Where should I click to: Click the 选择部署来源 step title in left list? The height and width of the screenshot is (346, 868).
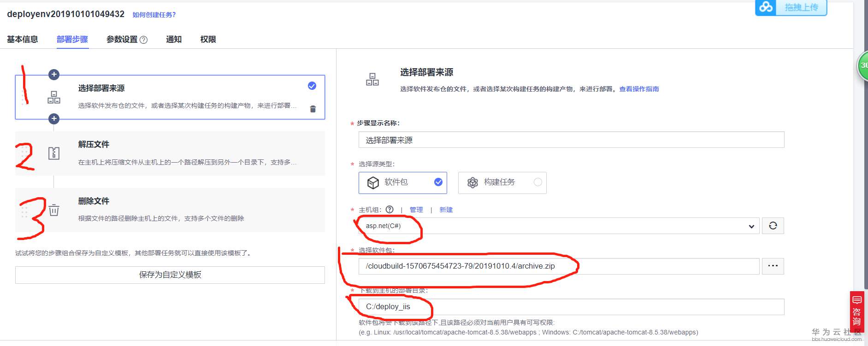[x=101, y=88]
